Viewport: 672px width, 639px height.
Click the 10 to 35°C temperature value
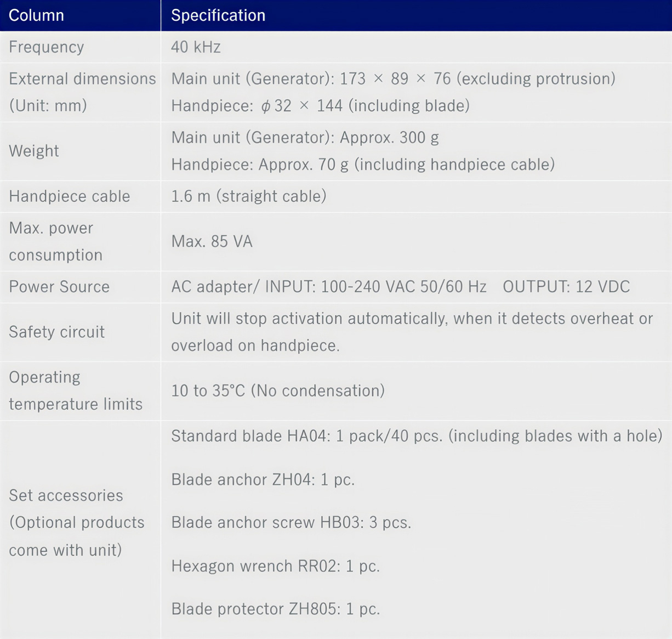(x=278, y=391)
